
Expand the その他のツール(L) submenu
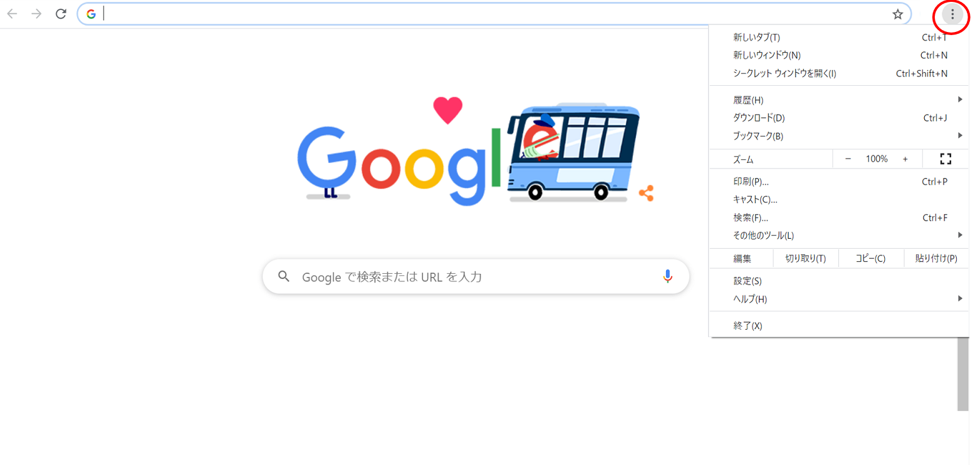pos(839,236)
